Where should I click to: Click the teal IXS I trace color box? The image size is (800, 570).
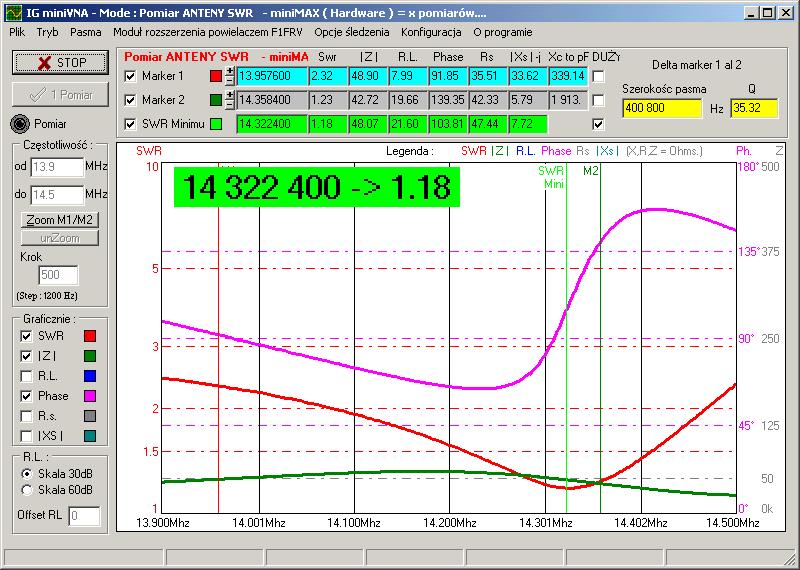(89, 436)
